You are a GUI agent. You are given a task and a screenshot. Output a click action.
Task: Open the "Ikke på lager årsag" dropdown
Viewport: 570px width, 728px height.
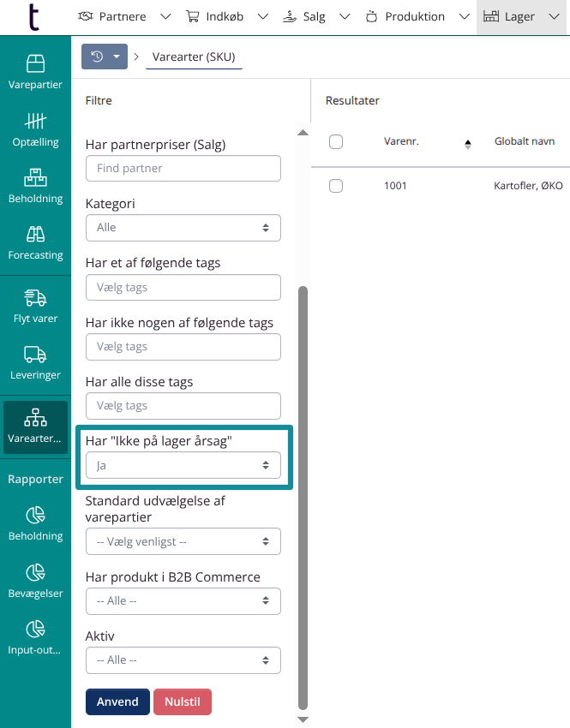(183, 465)
